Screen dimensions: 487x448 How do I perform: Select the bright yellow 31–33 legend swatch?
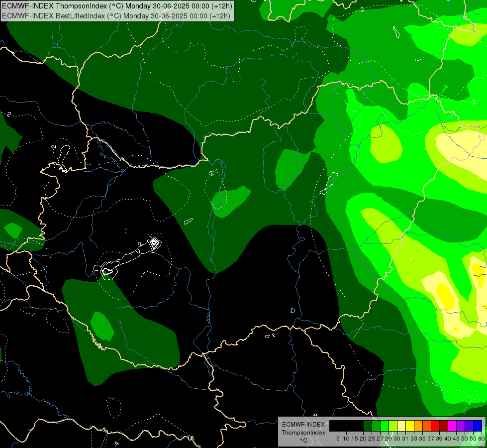(x=410, y=426)
